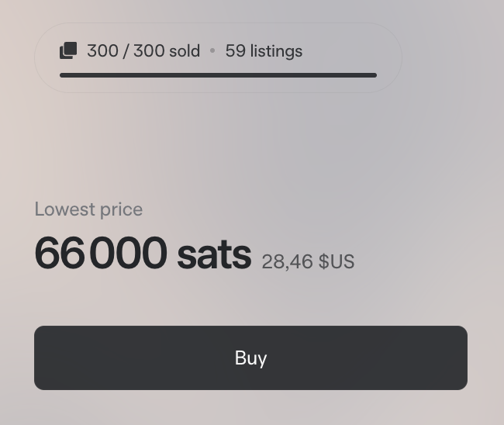Screen dimensions: 504x425
Task: Click the sold-out progress bar
Action: pos(218,75)
